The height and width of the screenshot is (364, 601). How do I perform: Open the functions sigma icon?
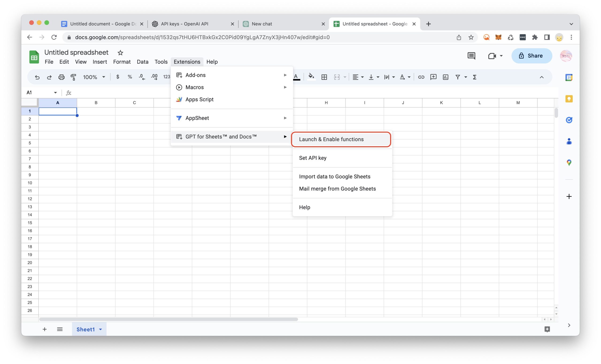474,77
